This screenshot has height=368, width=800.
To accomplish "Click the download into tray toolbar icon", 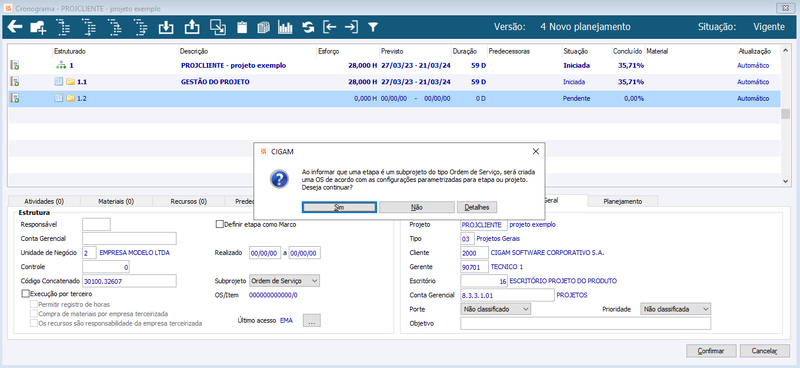I will 166,28.
